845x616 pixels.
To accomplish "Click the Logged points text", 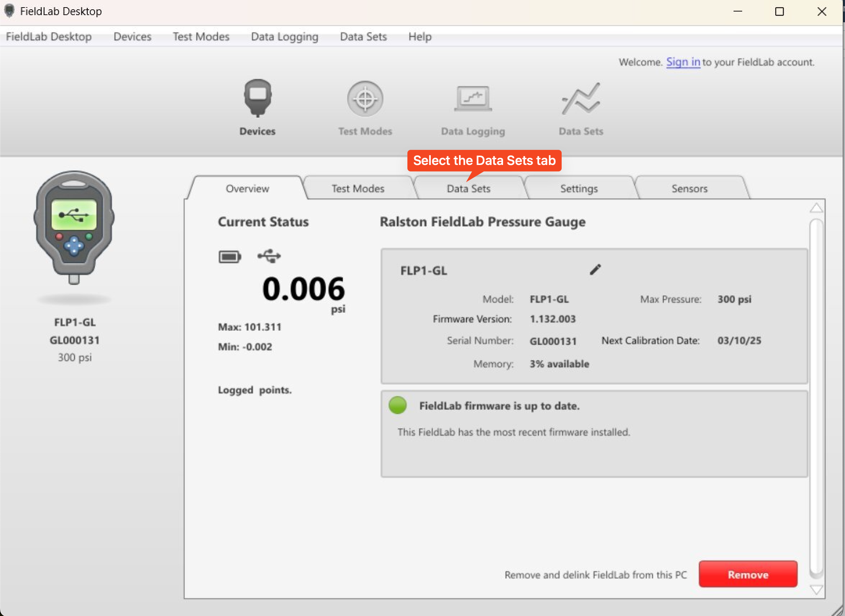I will coord(255,390).
